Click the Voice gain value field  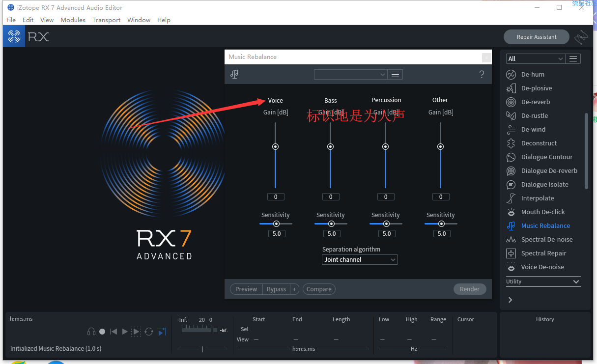[276, 197]
